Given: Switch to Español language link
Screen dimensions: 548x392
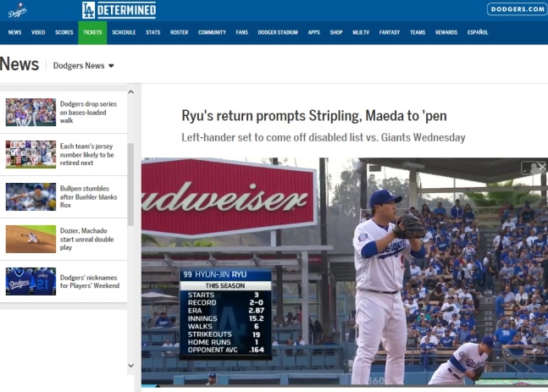Looking at the screenshot, I should [x=478, y=32].
